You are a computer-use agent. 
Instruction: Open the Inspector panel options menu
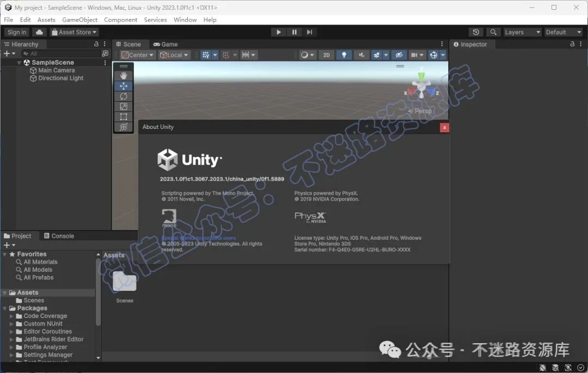click(580, 44)
